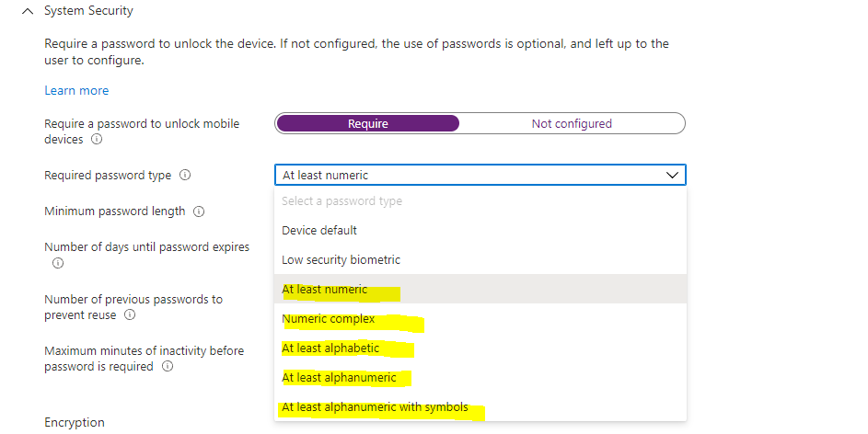Collapse the System Security section chevron
868x434 pixels.
pyautogui.click(x=27, y=11)
